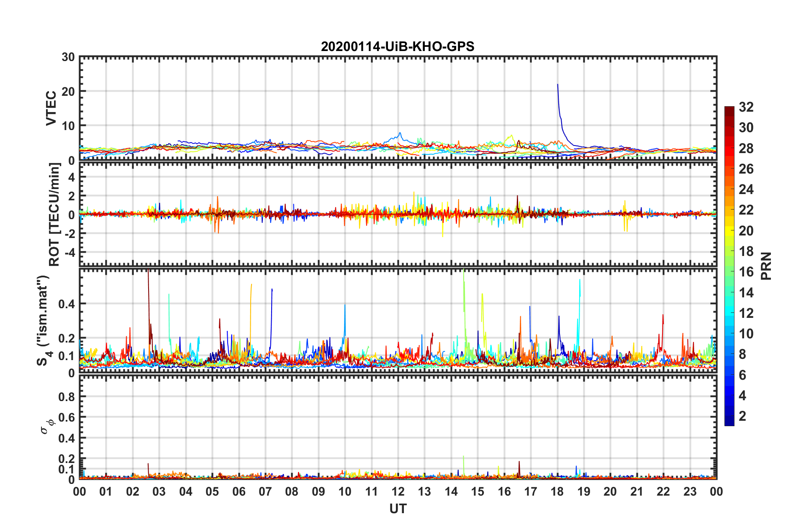Click the plot title 20200114-UiB-KHO-GPS
This screenshot has width=796, height=532.
click(398, 46)
